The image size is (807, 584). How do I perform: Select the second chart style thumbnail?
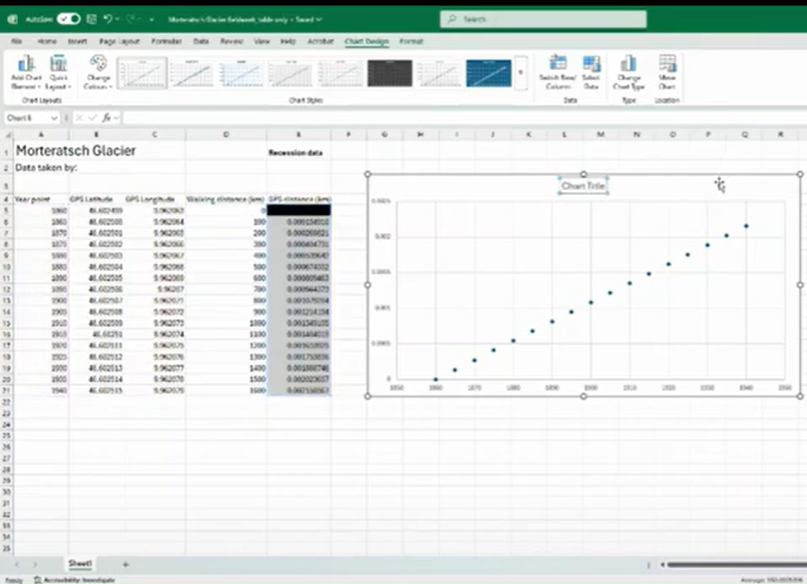click(x=191, y=73)
